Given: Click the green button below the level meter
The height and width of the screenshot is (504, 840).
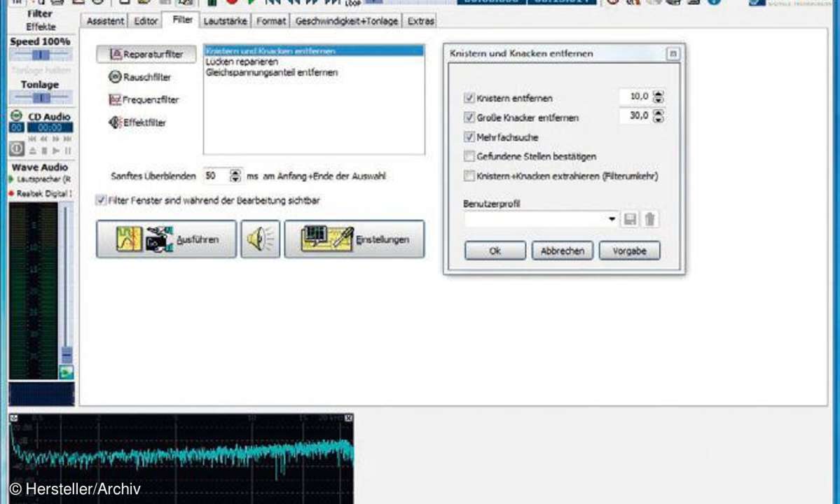Looking at the screenshot, I should click(x=67, y=372).
